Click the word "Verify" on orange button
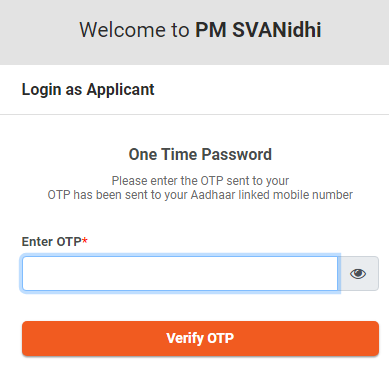Image resolution: width=389 pixels, height=365 pixels. tap(185, 339)
